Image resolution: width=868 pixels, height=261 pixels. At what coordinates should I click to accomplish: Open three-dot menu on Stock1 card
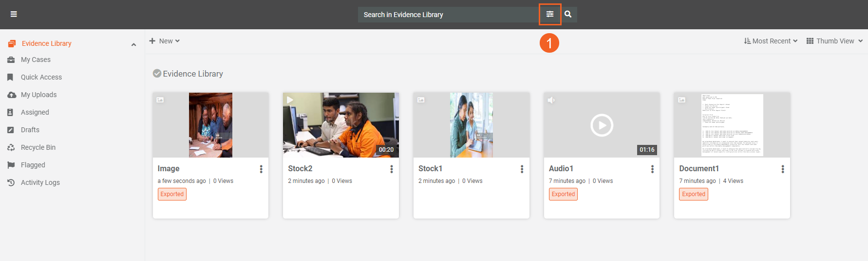click(x=522, y=169)
